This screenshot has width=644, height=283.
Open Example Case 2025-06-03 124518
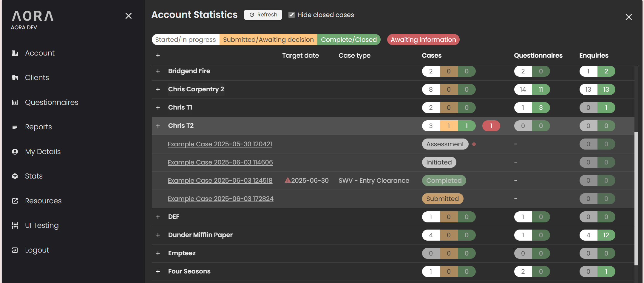[220, 180]
